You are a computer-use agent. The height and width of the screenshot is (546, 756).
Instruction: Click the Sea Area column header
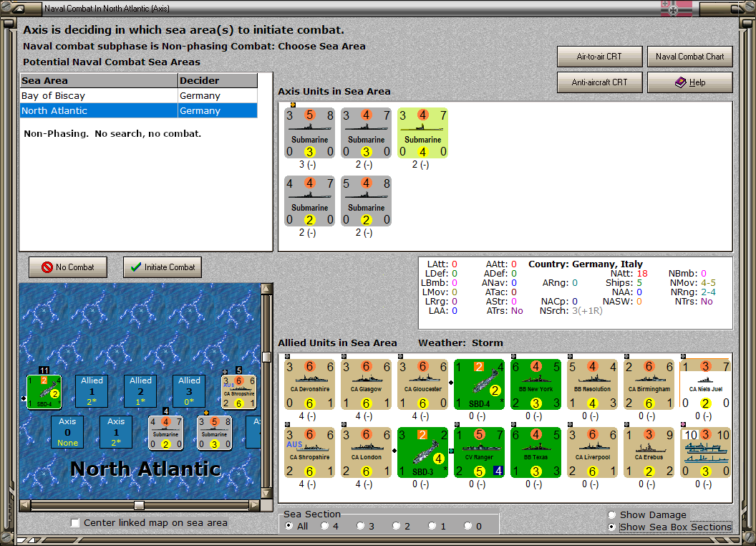tap(99, 81)
